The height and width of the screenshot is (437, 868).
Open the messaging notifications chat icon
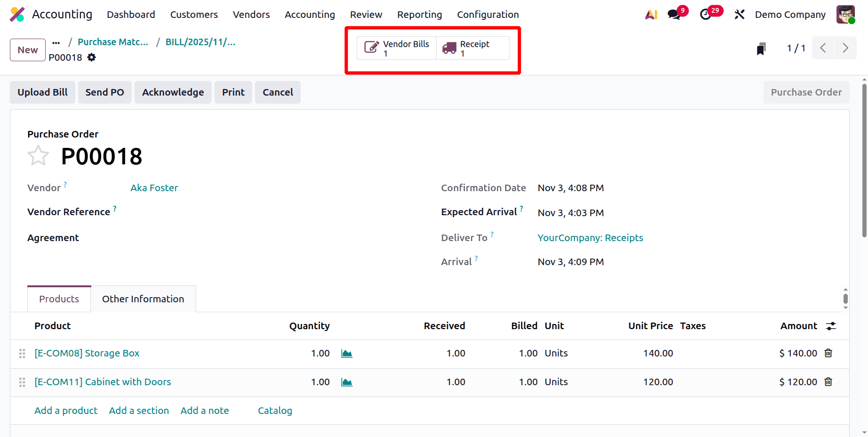(674, 14)
